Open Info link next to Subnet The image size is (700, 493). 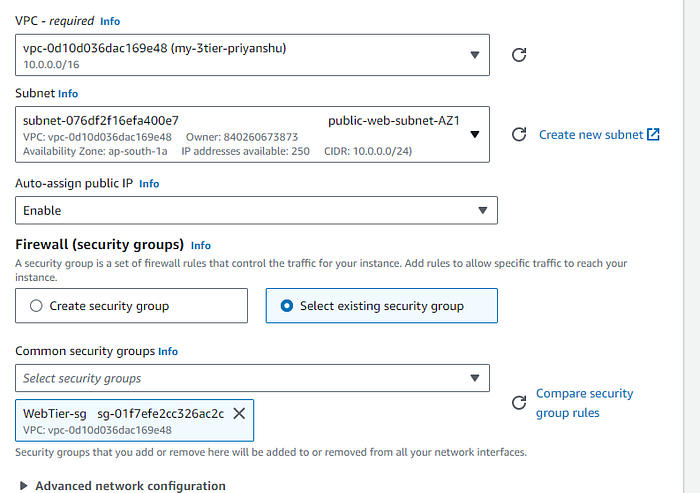tap(68, 94)
